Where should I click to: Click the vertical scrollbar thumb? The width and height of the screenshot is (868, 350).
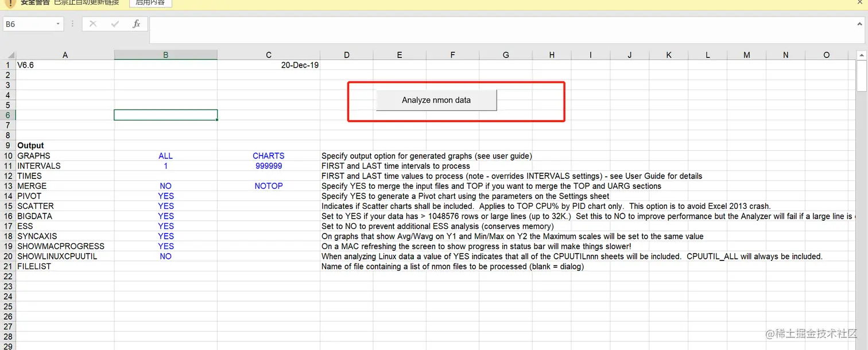tap(861, 76)
